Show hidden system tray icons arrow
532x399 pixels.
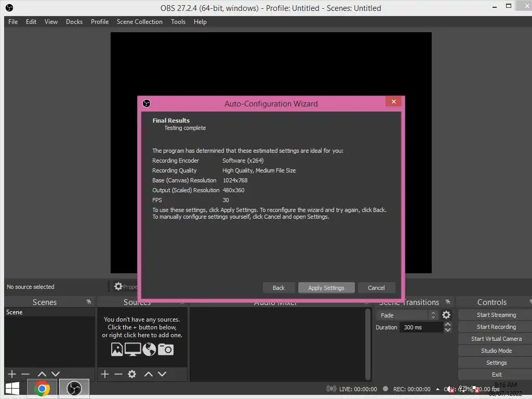click(437, 389)
